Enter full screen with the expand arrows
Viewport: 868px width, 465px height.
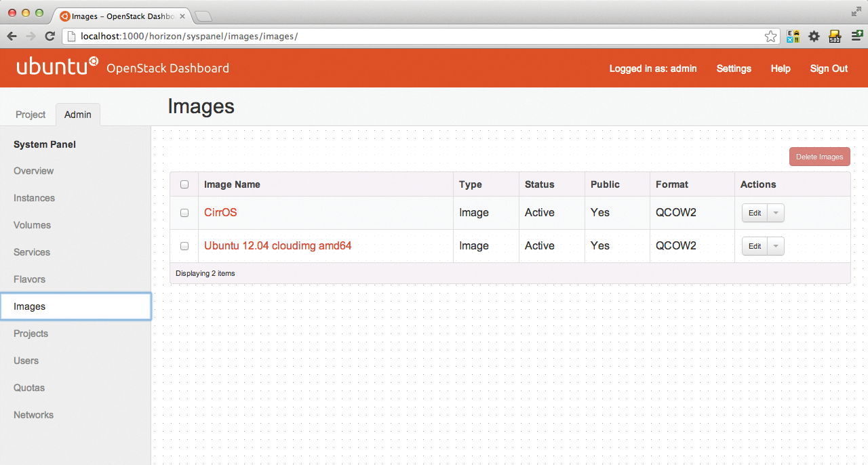[856, 12]
